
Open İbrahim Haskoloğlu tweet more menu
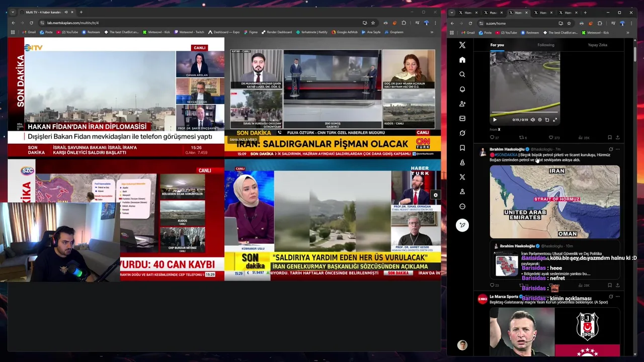[x=617, y=149]
